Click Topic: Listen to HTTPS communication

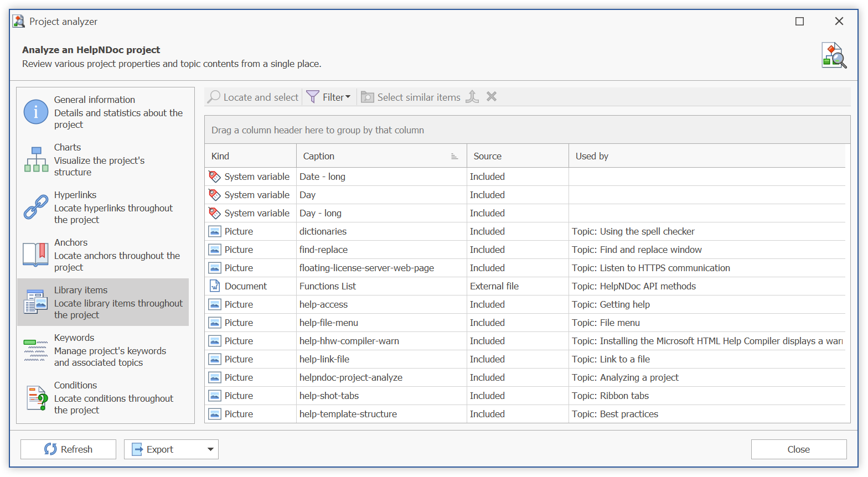tap(651, 268)
